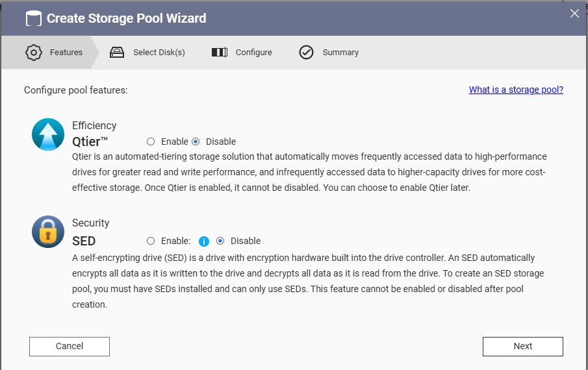Go to the Select Disk(s) step

(159, 53)
